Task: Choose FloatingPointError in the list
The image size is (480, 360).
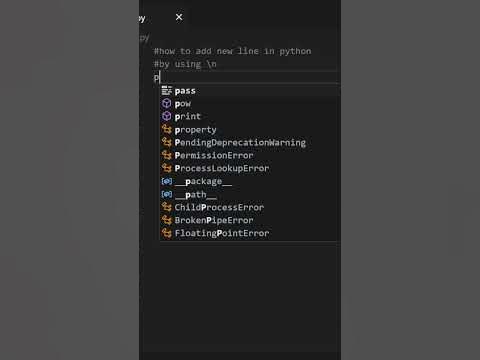Action: pyautogui.click(x=250, y=233)
